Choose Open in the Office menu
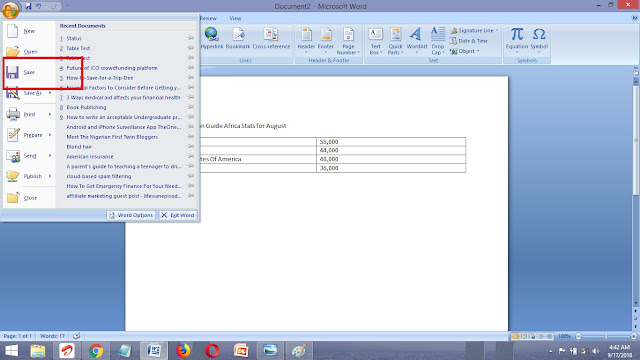The width and height of the screenshot is (640, 360). pyautogui.click(x=29, y=51)
